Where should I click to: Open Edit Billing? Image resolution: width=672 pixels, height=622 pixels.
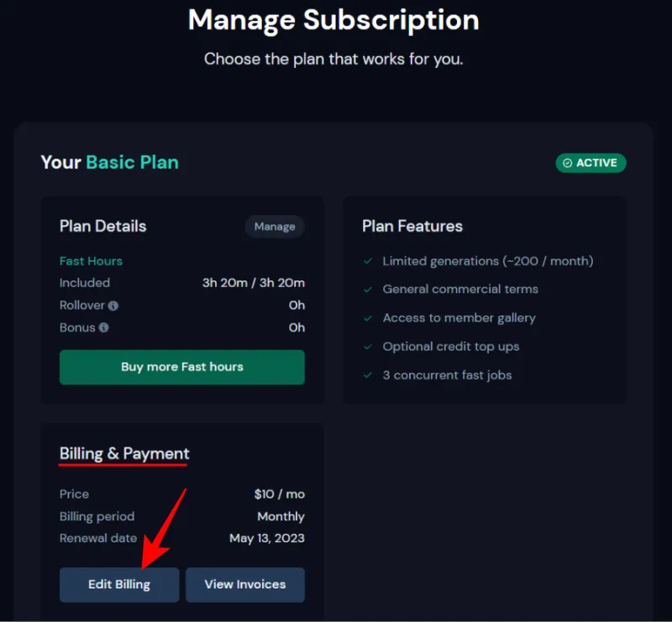pos(119,585)
